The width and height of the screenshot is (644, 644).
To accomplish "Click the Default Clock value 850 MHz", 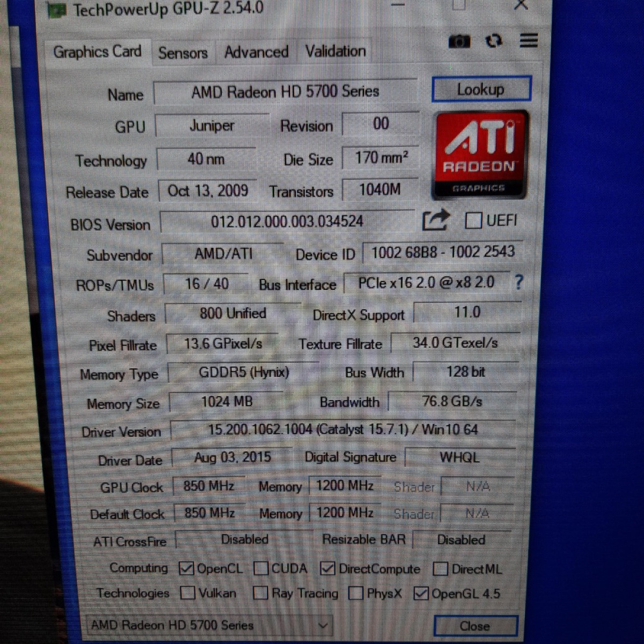I will coord(209,513).
